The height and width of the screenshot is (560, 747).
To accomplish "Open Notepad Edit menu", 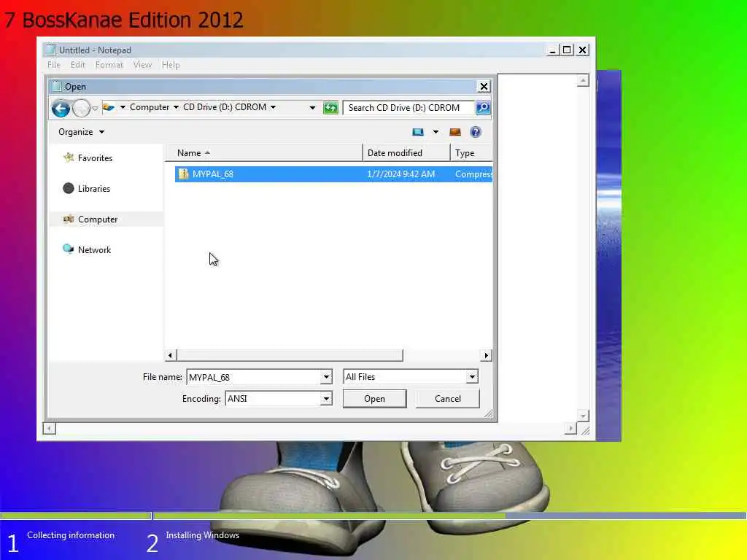I will click(x=77, y=65).
